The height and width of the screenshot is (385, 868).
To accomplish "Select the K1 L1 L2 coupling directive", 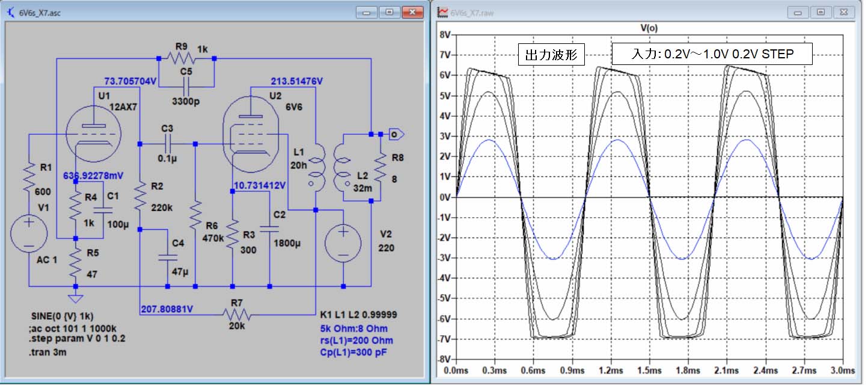I will 358,315.
